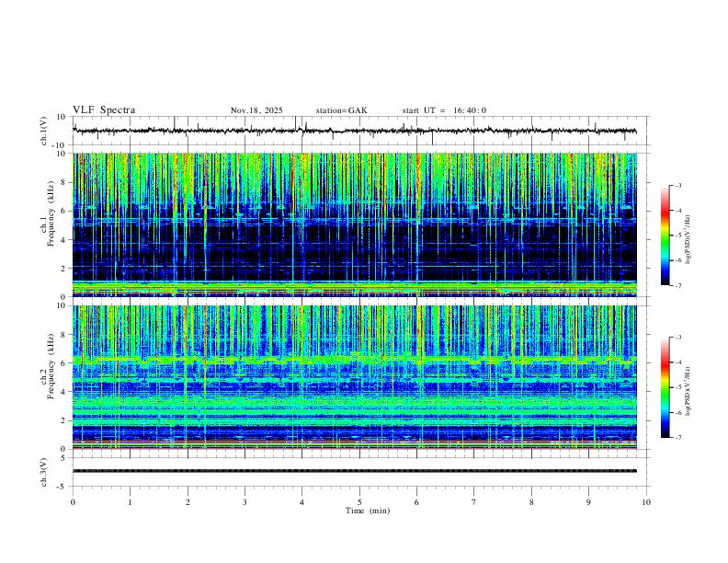Click the 'start UT = 16:40:0' text

444,110
